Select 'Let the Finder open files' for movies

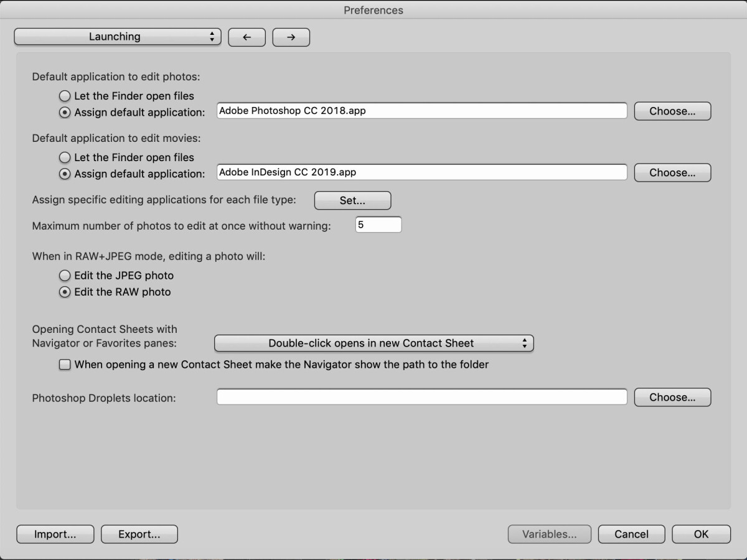65,157
